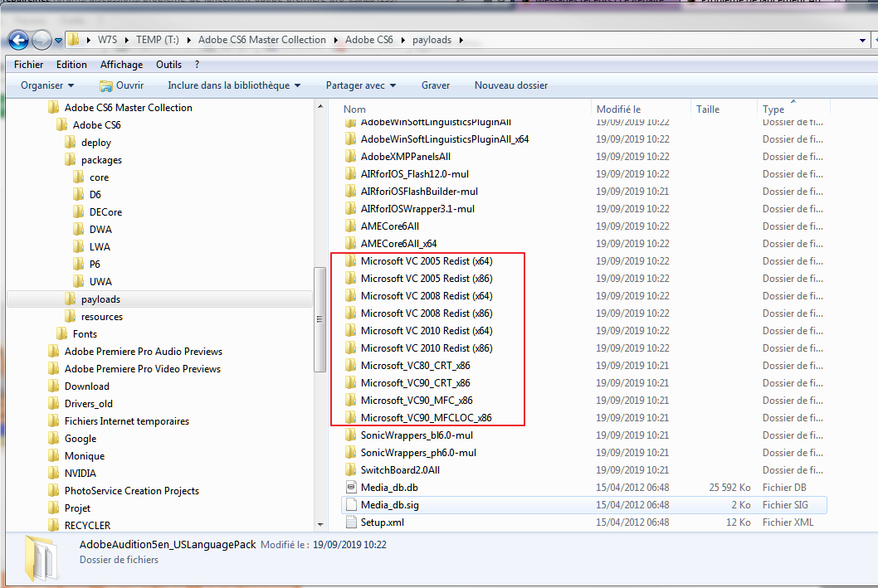Viewport: 878px width, 588px height.
Task: Click the D6 folder icon in tree
Action: coord(79,194)
